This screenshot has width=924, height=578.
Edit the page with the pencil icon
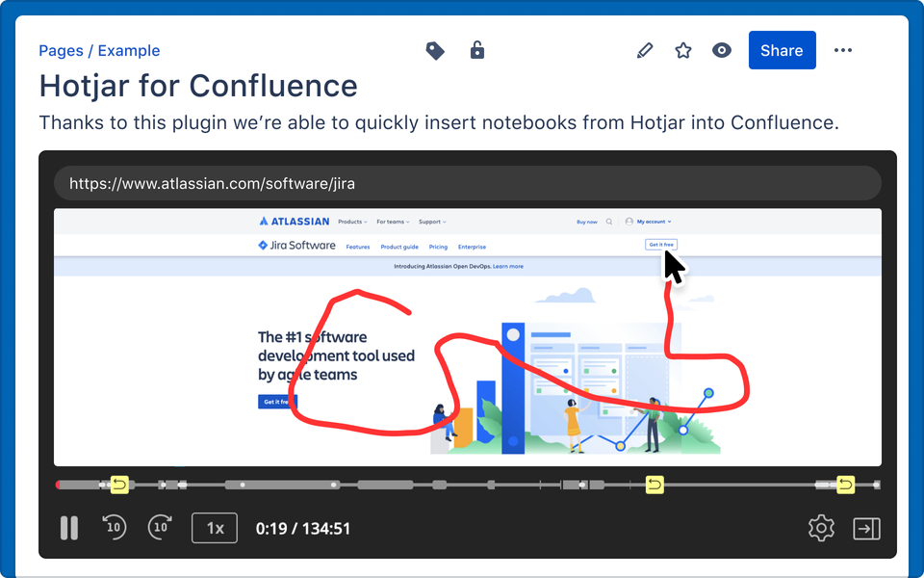(645, 51)
